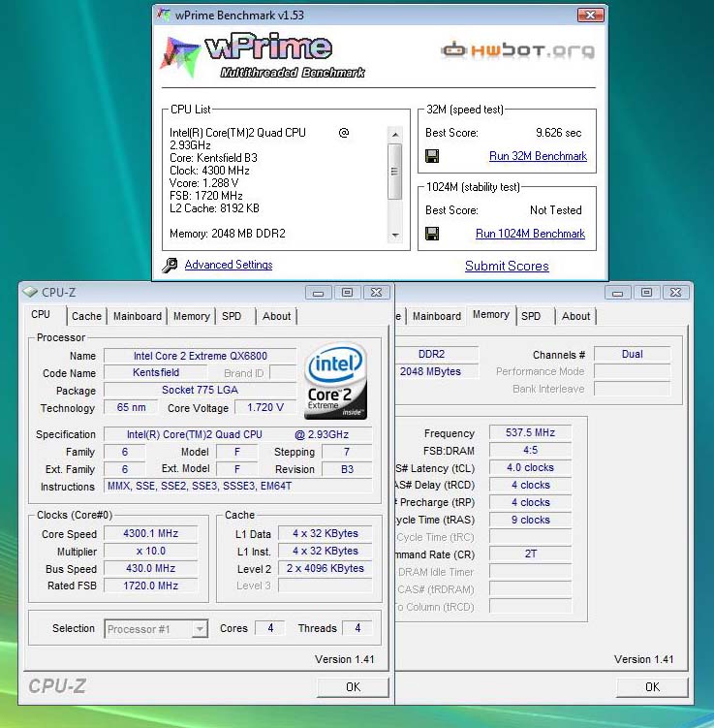Click the Run 1024M Benchmark link
714x728 pixels.
(x=530, y=234)
